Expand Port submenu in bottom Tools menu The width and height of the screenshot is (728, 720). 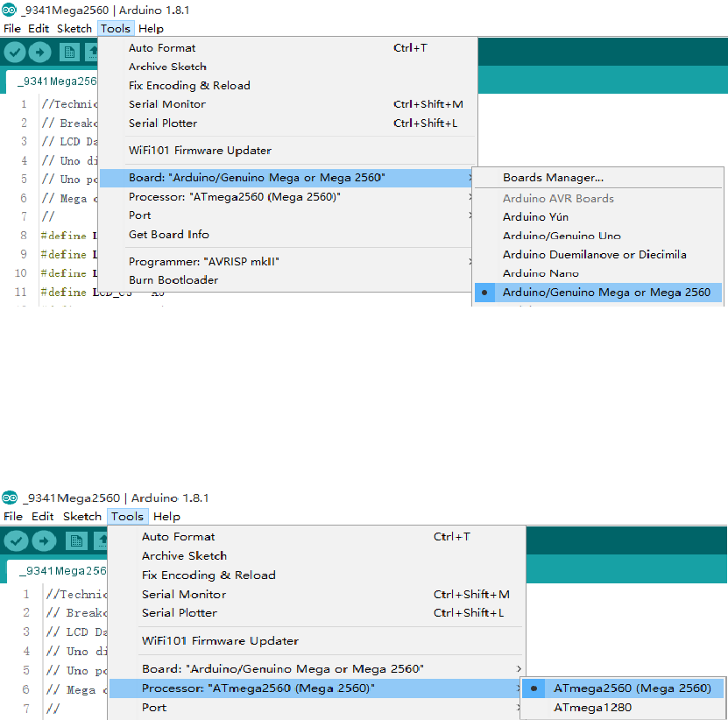coord(316,708)
